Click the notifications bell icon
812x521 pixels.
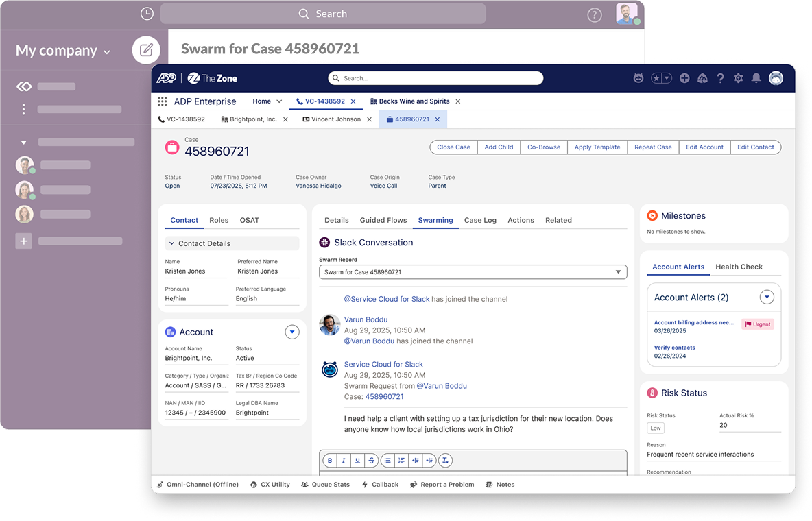pyautogui.click(x=756, y=78)
